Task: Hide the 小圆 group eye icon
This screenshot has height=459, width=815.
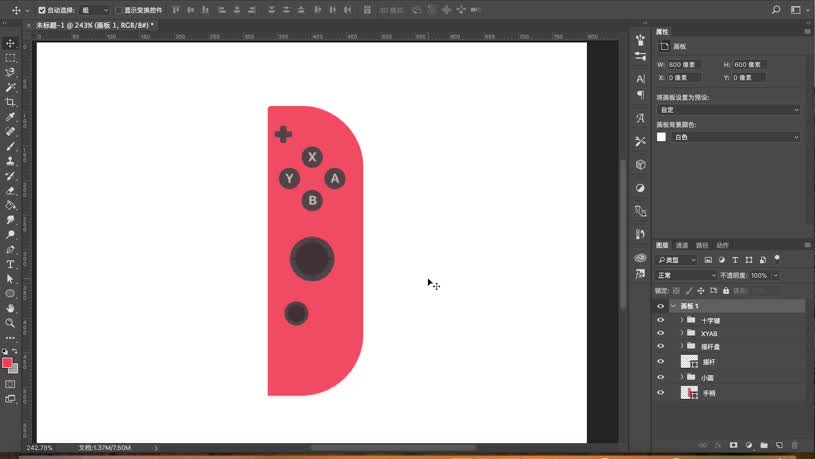Action: pos(661,377)
